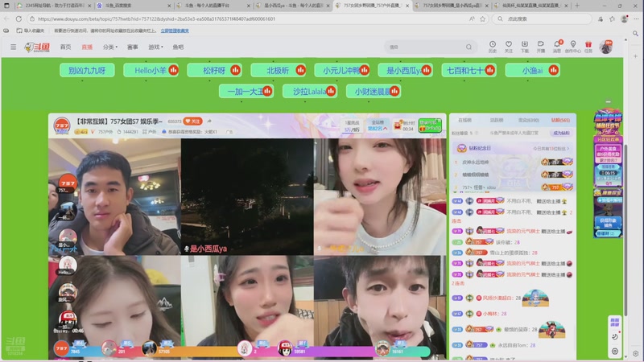644x362 pixels.
Task: Click the share arrow next to 关注
Action: point(209,121)
